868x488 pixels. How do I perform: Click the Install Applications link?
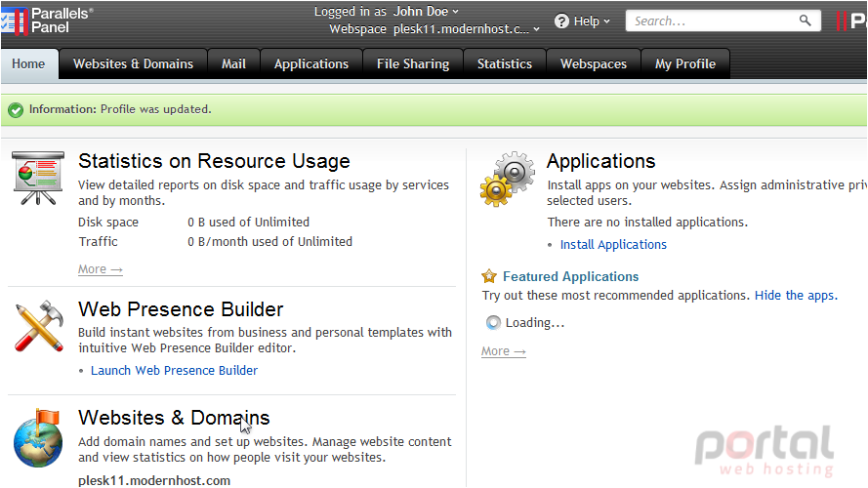tap(613, 245)
